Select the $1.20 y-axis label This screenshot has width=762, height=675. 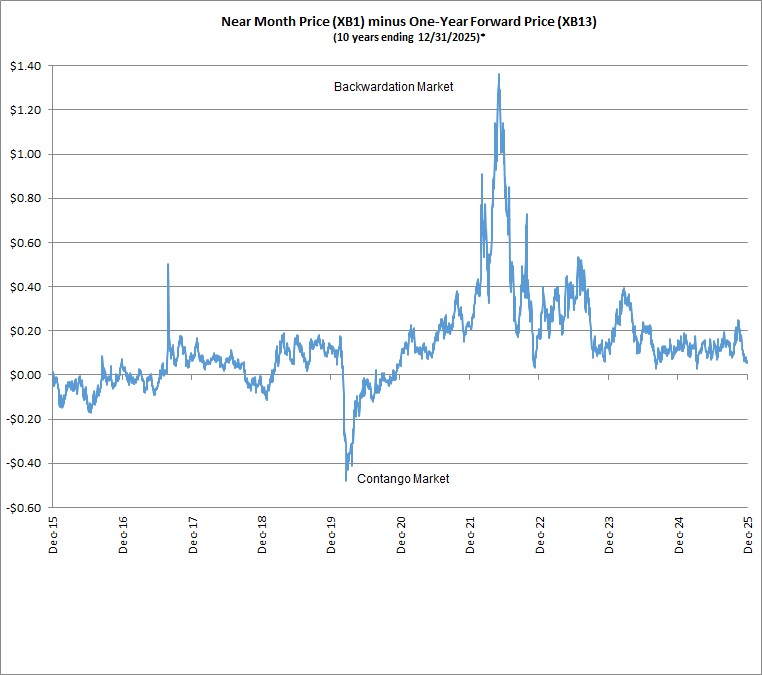click(x=26, y=110)
